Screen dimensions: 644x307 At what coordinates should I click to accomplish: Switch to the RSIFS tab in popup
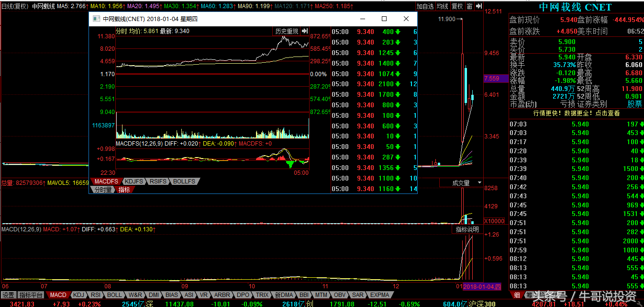click(158, 182)
